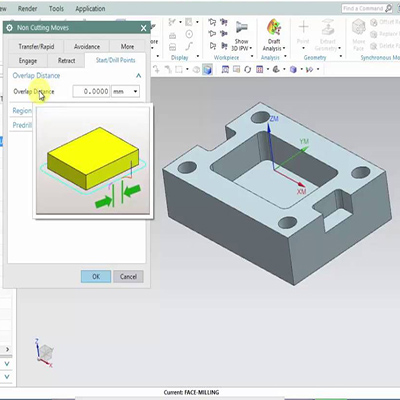Expand the Display group arrow

(198, 56)
